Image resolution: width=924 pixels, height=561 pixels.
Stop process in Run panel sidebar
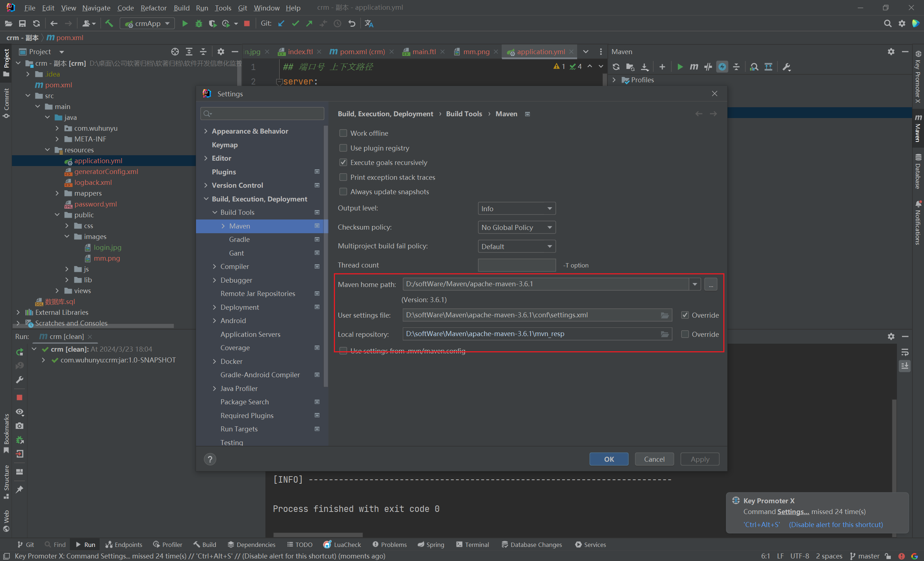pos(20,397)
